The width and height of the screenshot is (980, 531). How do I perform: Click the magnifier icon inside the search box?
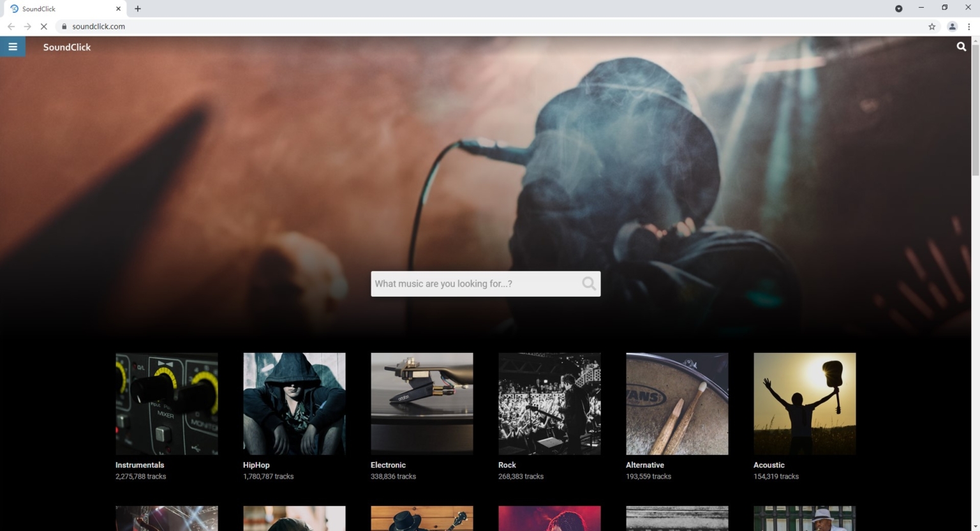point(589,283)
